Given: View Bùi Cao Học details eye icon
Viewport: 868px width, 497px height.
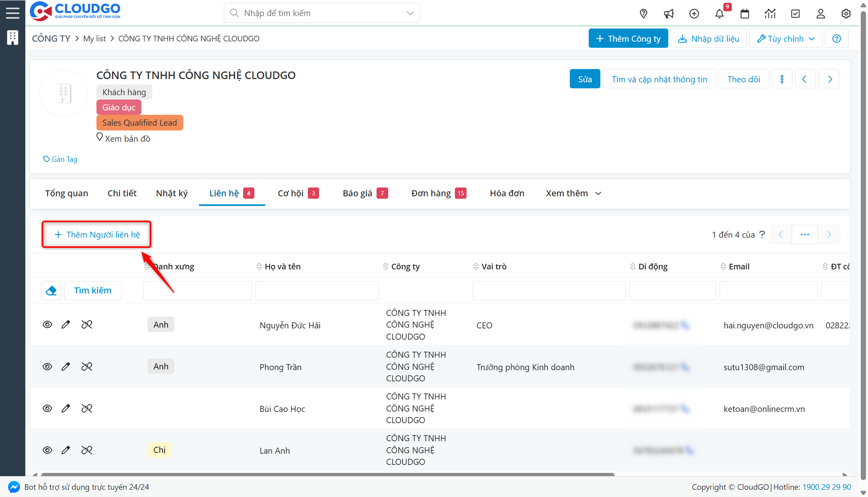Looking at the screenshot, I should coord(47,408).
